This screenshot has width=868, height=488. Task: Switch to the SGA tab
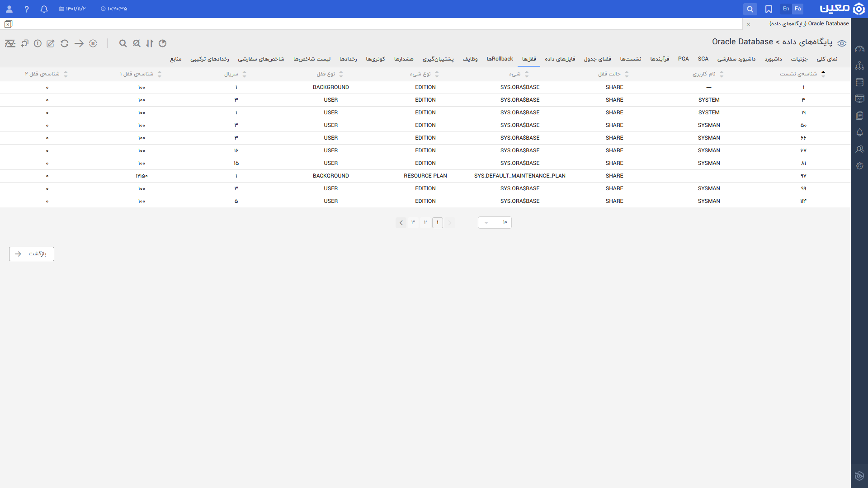(703, 59)
